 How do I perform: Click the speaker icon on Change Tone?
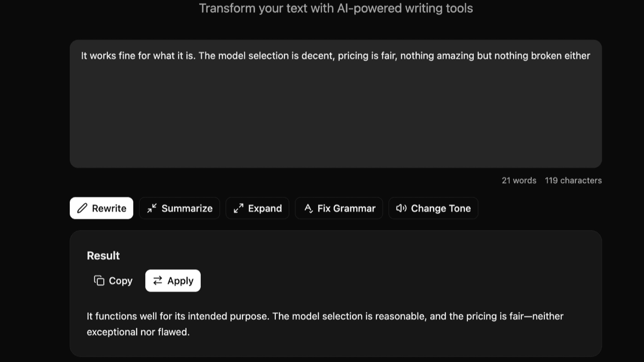400,208
